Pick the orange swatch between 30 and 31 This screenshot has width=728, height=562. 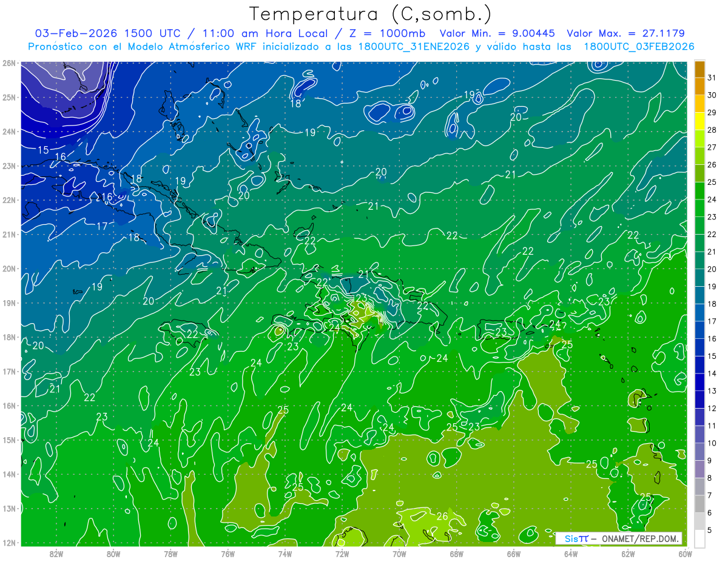click(699, 87)
